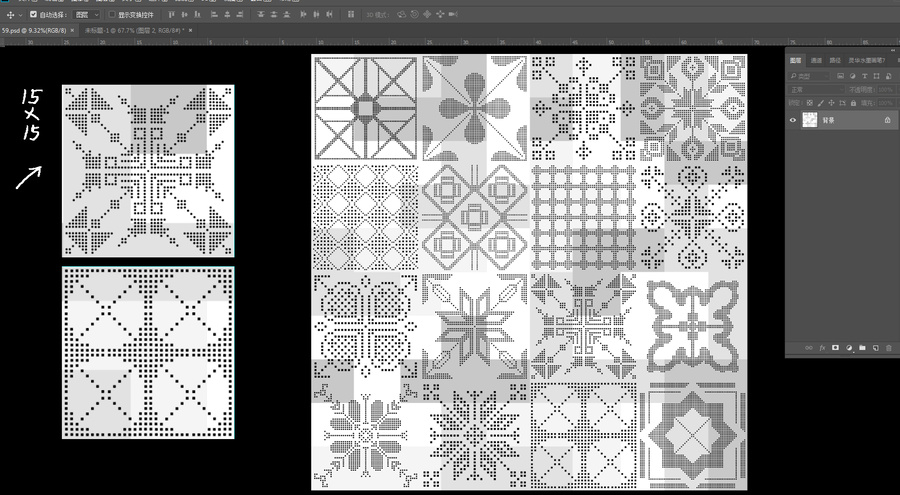This screenshot has height=495, width=900.
Task: Distribute right edges icon
Action: pyautogui.click(x=329, y=14)
